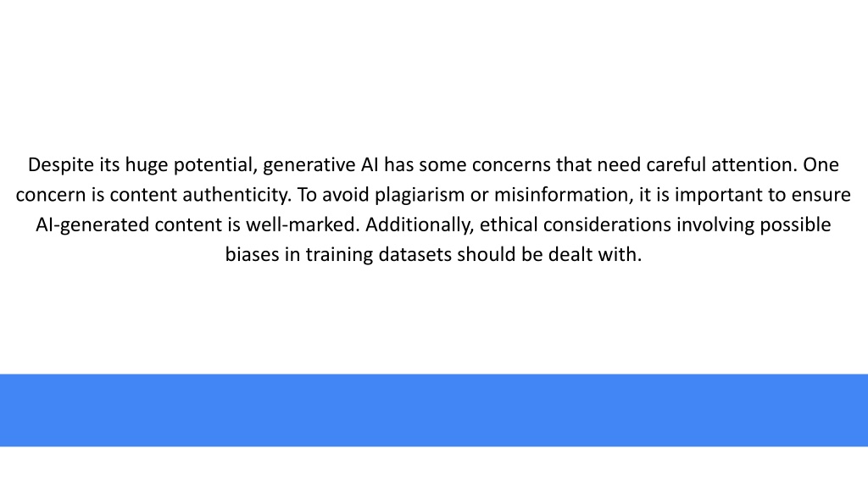Click the word "Despite" starting the paragraph

61,165
